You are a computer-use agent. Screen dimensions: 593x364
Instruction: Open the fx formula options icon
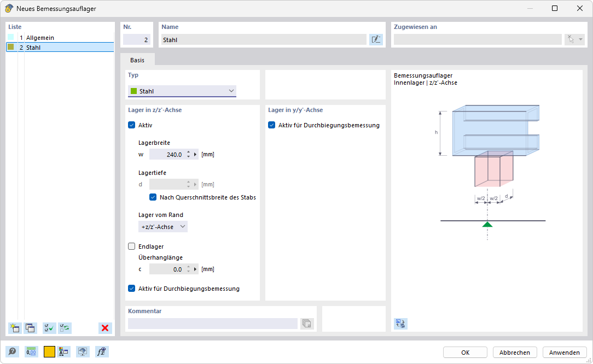101,351
